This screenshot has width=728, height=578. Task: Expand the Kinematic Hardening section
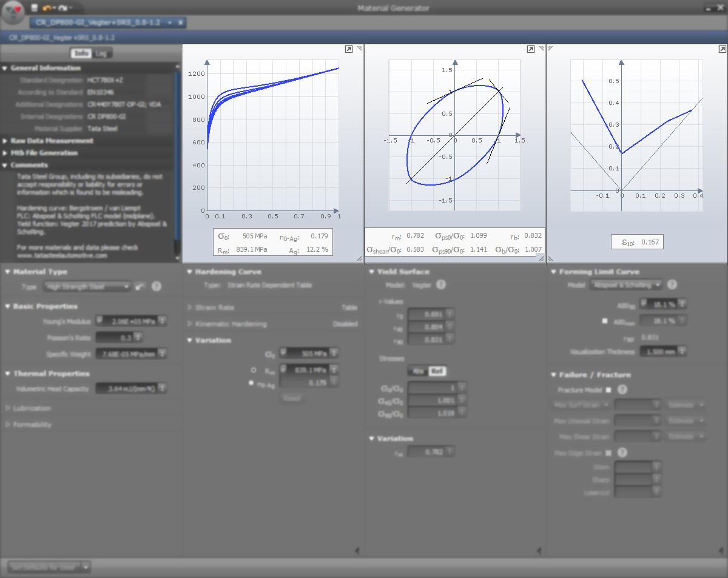[189, 324]
